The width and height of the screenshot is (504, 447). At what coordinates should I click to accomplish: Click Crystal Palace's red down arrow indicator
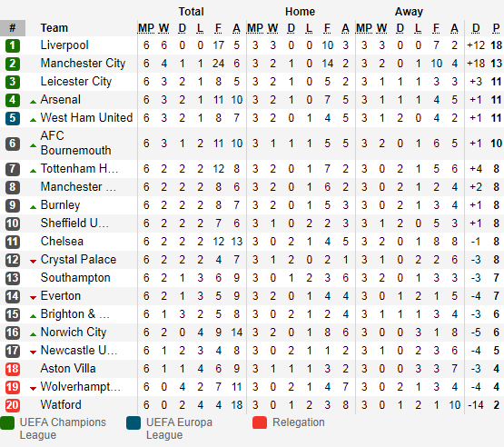[x=33, y=262]
